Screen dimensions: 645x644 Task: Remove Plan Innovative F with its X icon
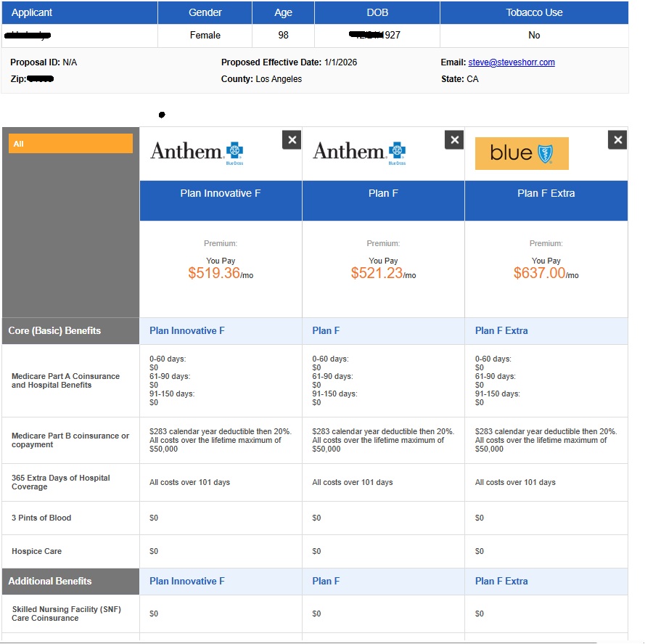(291, 140)
